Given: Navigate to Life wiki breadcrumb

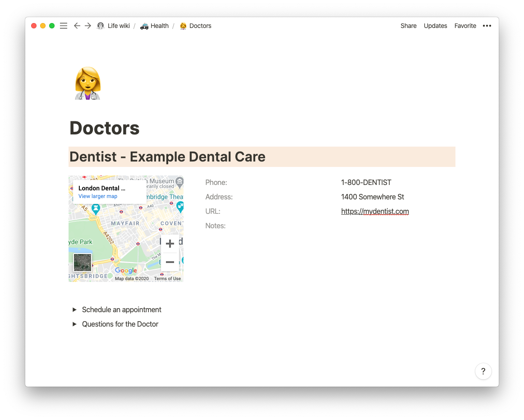Looking at the screenshot, I should pyautogui.click(x=119, y=26).
